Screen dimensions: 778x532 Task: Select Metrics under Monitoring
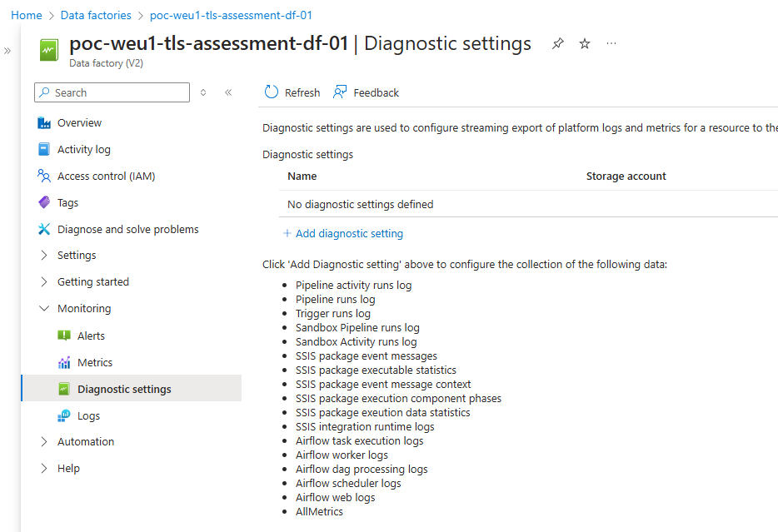(x=95, y=363)
